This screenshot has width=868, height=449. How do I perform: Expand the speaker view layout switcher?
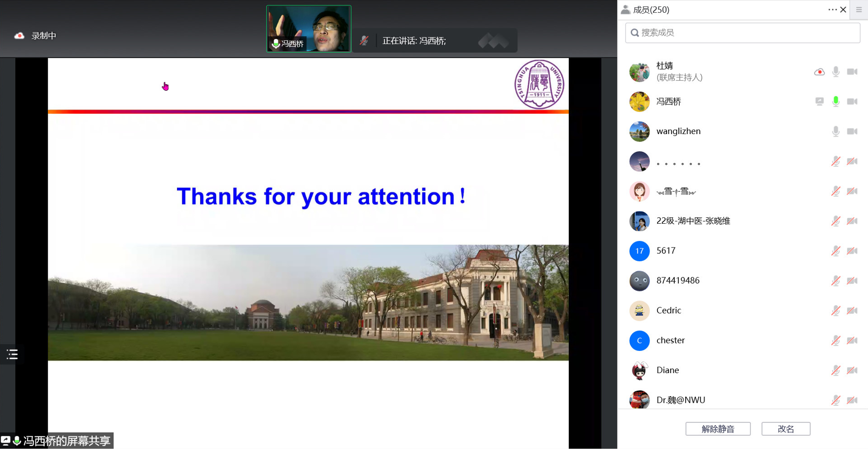click(x=493, y=41)
